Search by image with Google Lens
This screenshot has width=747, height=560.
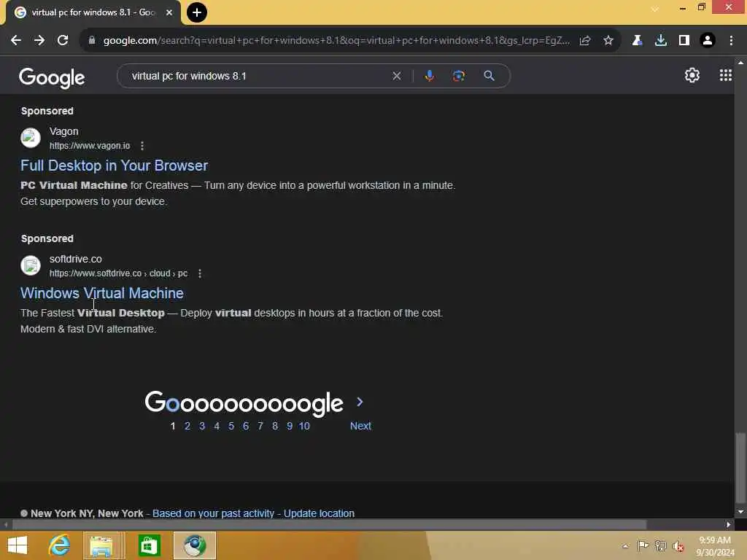coord(459,76)
